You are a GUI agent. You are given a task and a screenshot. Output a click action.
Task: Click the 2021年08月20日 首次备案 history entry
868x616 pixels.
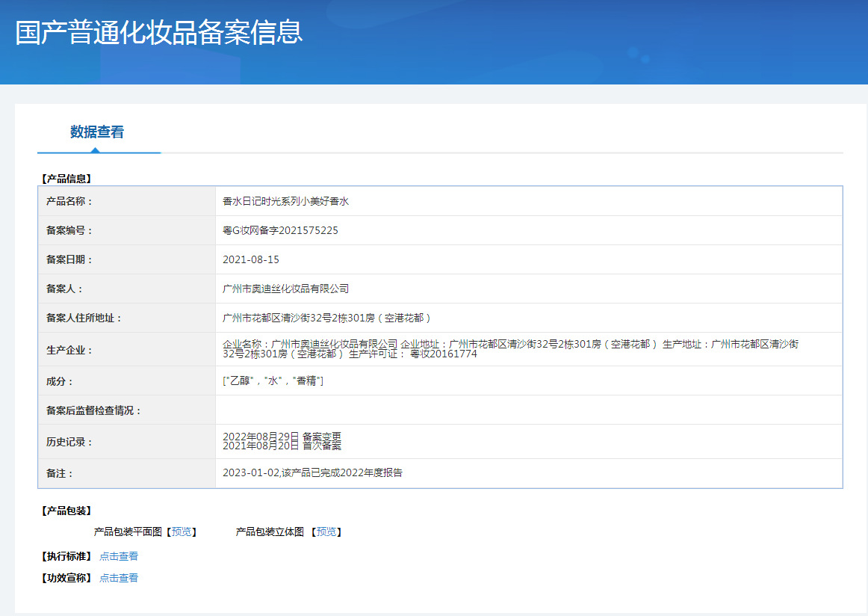point(282,446)
